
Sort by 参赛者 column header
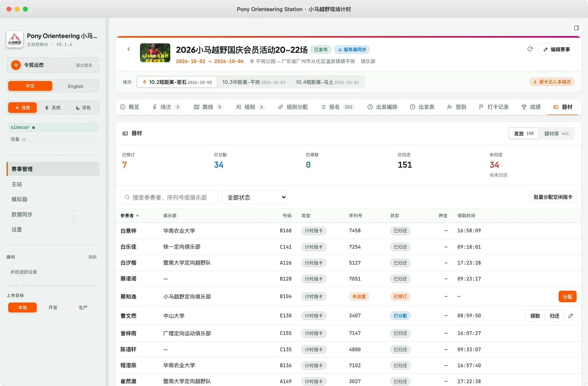pyautogui.click(x=130, y=216)
